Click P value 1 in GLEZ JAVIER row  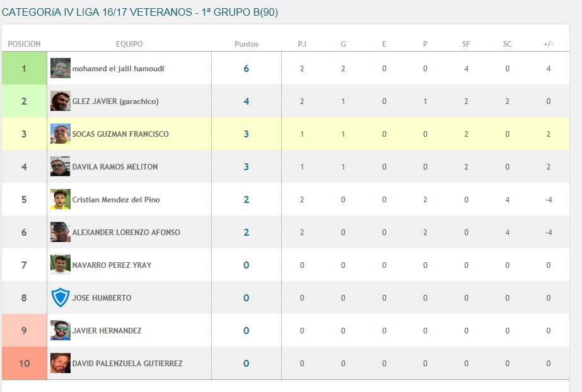point(426,101)
